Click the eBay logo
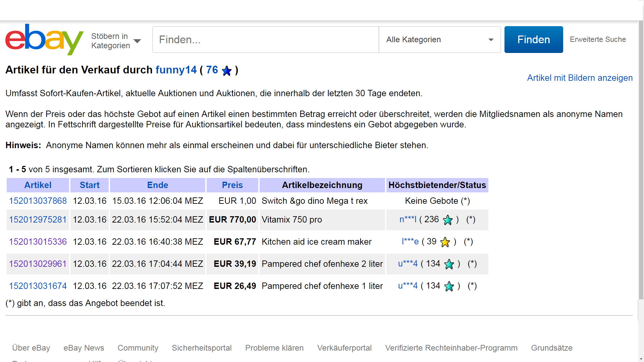Screen dimensions: 644x362 coord(44,39)
